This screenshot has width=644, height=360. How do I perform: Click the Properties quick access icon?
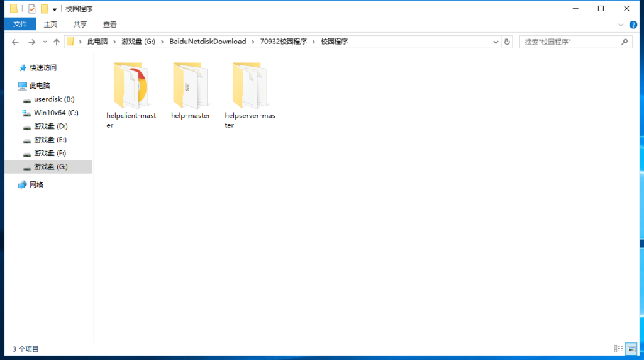pyautogui.click(x=31, y=9)
